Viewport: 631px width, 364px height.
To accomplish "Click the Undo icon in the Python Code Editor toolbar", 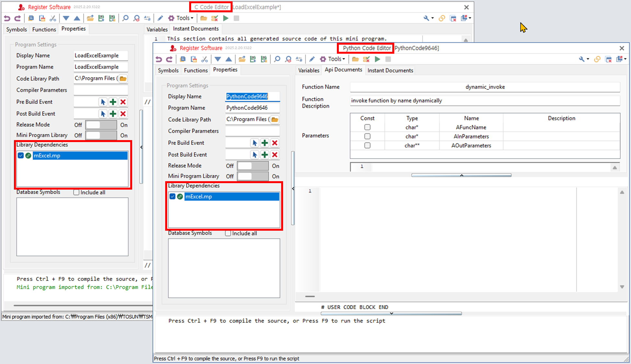I will 159,59.
